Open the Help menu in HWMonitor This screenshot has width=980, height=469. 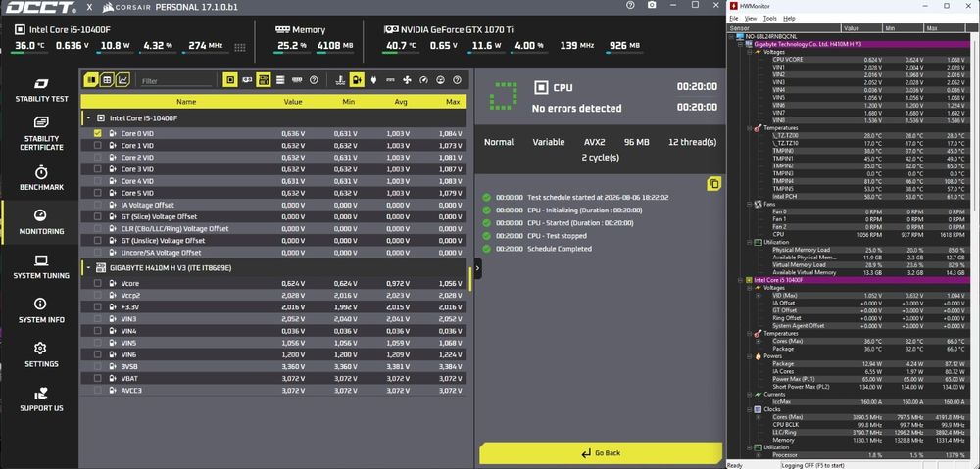click(789, 19)
